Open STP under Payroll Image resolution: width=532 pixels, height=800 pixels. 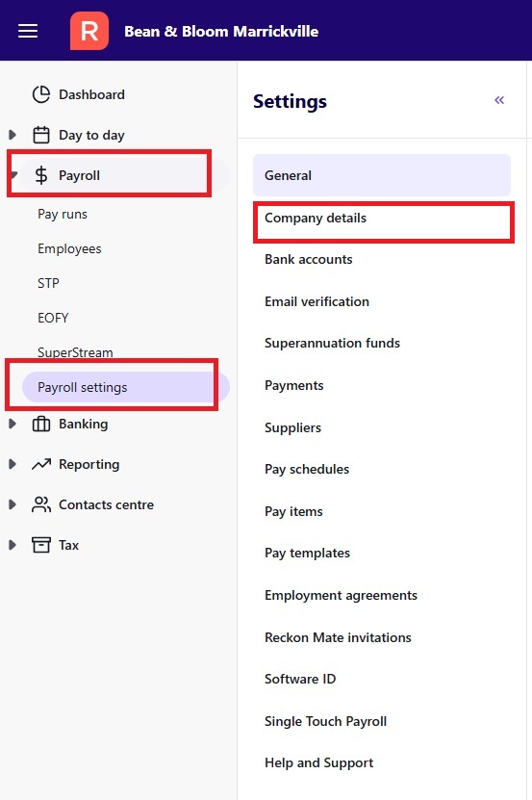(48, 283)
